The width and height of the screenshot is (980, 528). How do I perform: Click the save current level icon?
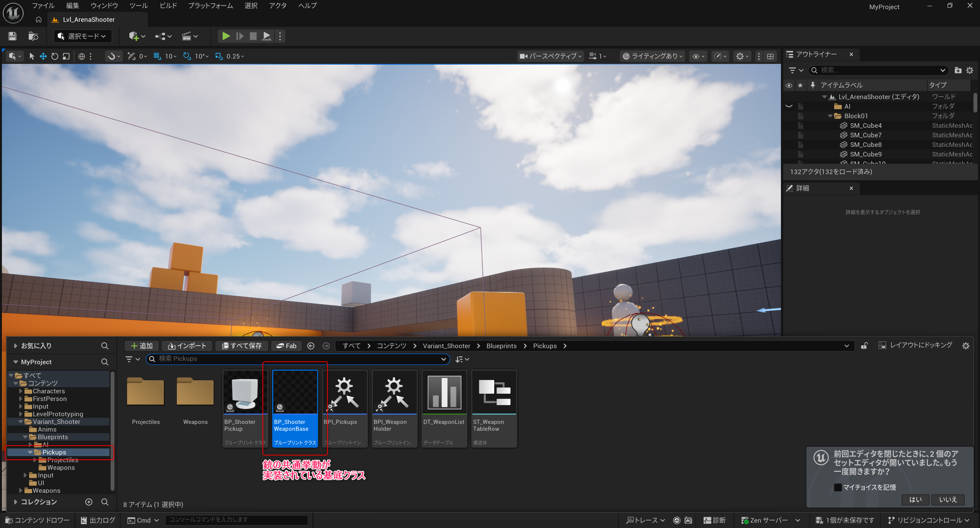pos(12,36)
